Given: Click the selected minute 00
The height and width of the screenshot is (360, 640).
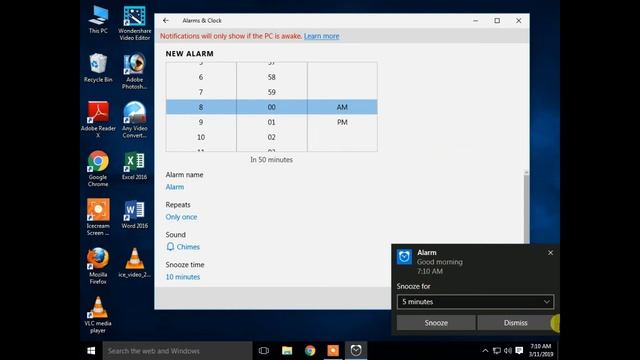Looking at the screenshot, I should [x=271, y=107].
